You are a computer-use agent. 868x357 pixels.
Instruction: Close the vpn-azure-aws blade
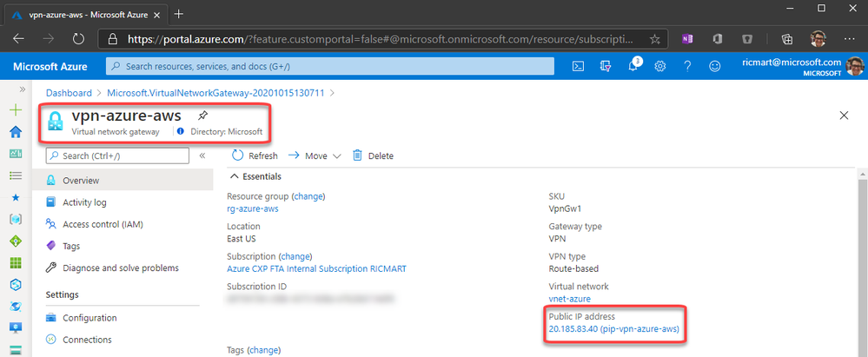pos(845,116)
